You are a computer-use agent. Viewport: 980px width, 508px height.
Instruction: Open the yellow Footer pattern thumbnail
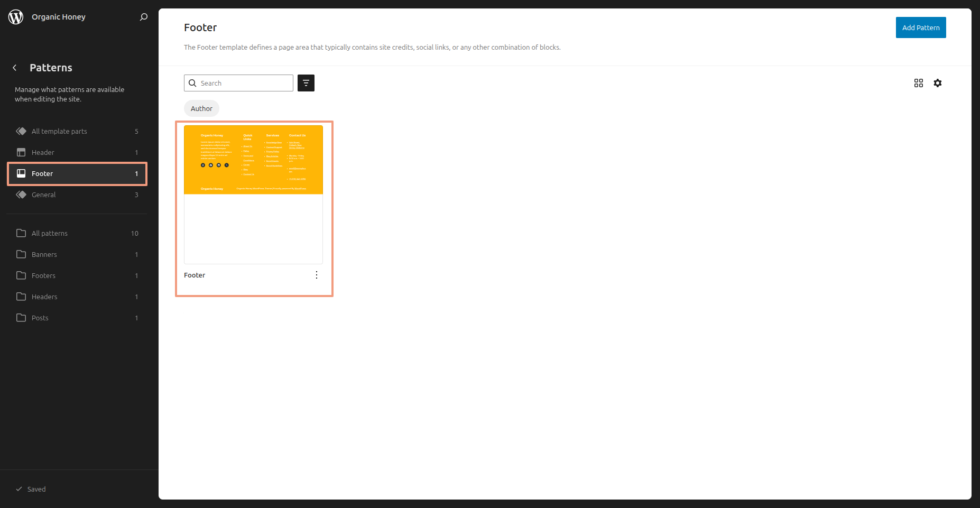[253, 160]
